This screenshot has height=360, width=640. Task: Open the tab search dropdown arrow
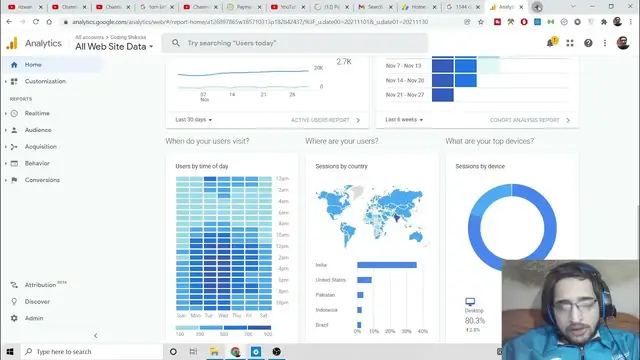pos(573,7)
